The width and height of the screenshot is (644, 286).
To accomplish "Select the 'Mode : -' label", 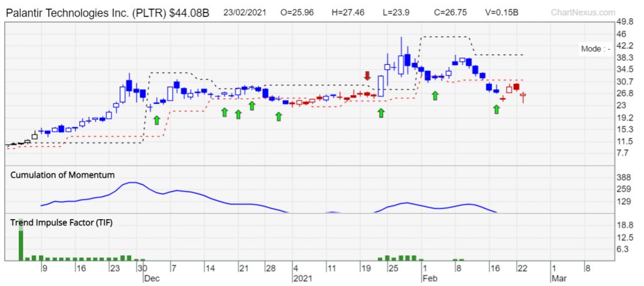I will pos(595,49).
